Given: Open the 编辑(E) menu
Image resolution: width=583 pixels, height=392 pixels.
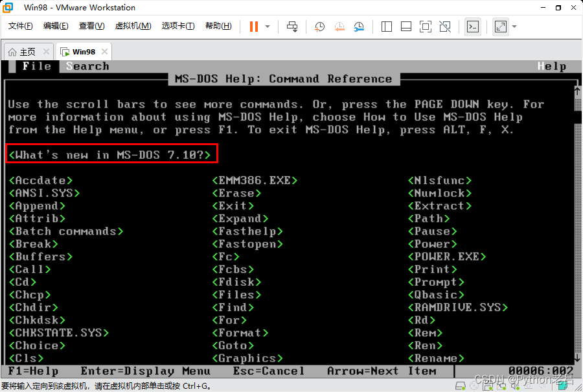Looking at the screenshot, I should 56,26.
